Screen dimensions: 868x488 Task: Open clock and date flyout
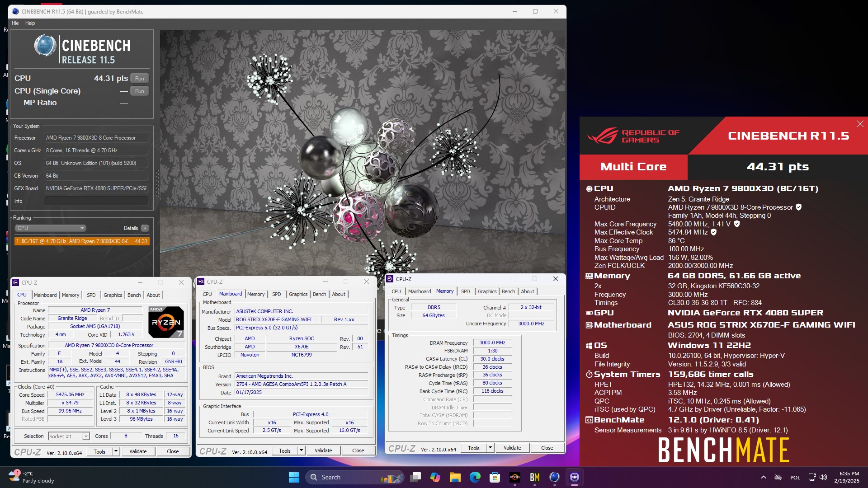point(847,477)
